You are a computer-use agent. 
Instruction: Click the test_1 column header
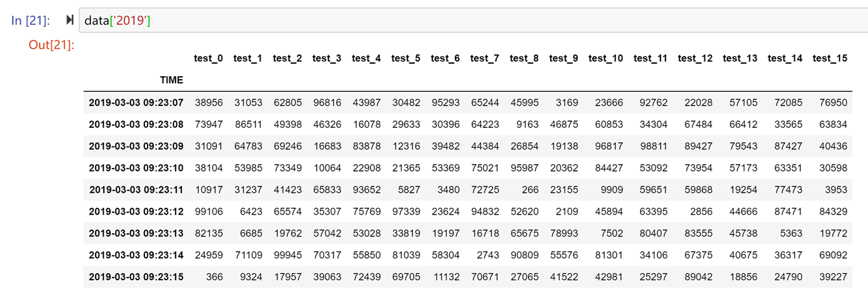[x=248, y=58]
